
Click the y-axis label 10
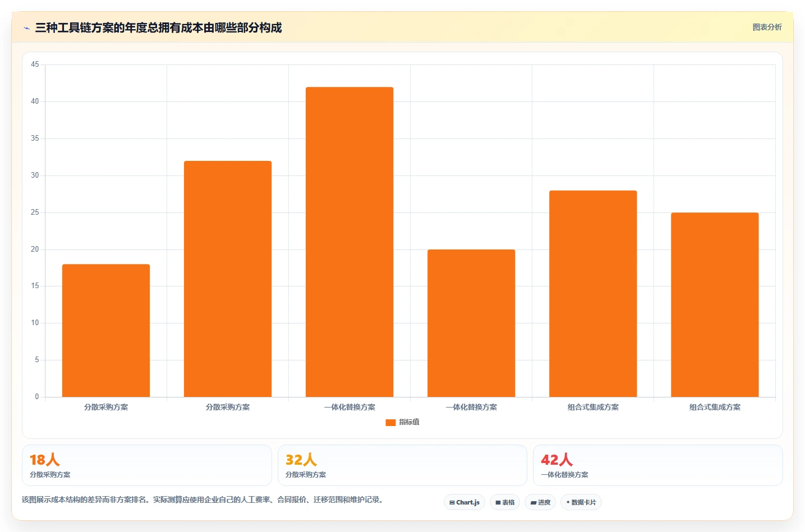click(35, 323)
